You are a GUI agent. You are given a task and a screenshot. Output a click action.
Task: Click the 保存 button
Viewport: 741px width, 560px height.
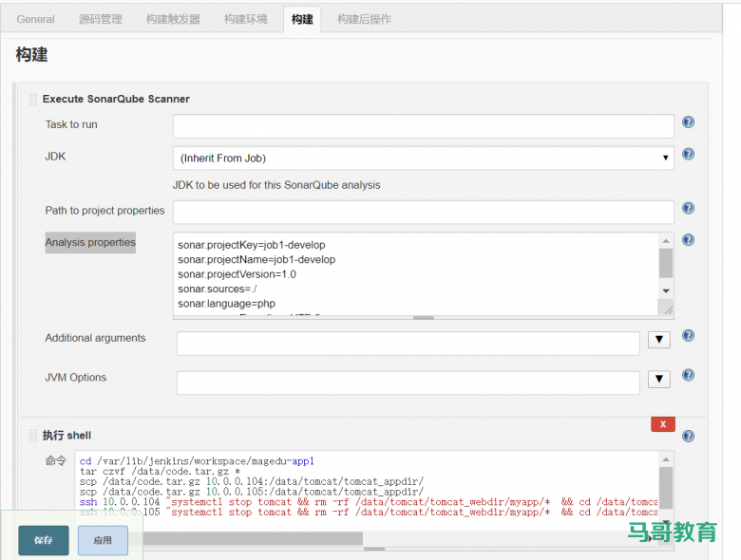(x=44, y=540)
